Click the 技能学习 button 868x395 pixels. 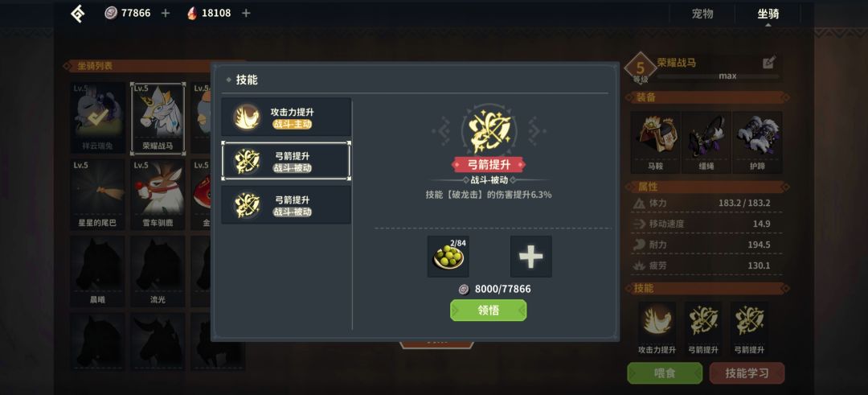pos(747,373)
